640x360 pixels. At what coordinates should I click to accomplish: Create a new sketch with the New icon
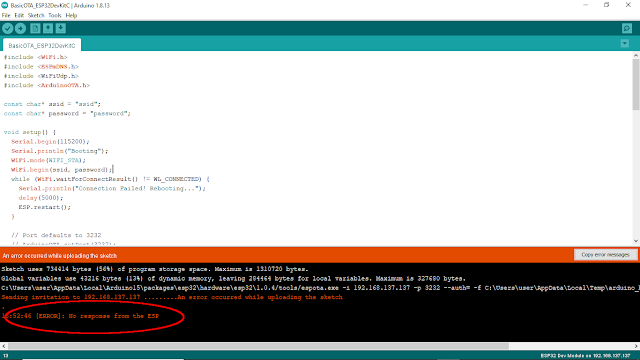point(35,28)
